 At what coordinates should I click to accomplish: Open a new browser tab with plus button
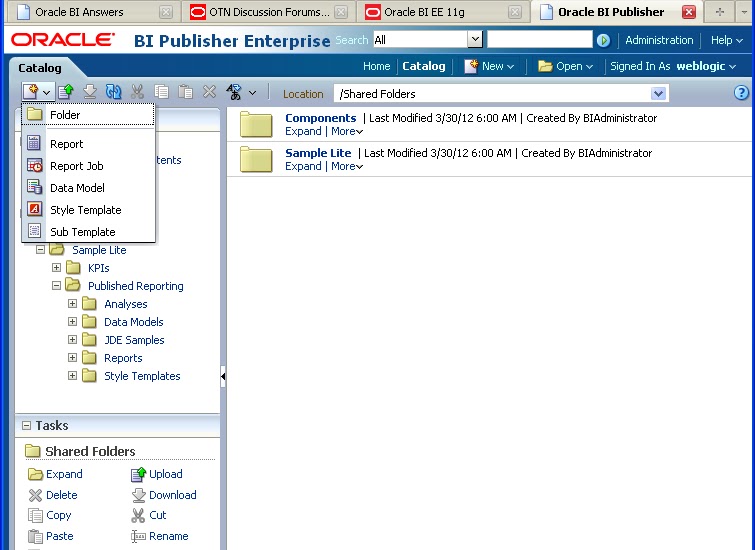tap(719, 12)
